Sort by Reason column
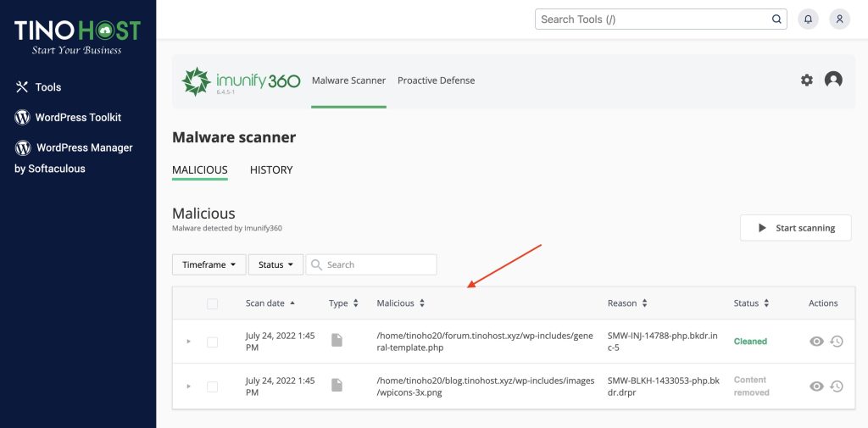This screenshot has height=428, width=868. coord(627,303)
